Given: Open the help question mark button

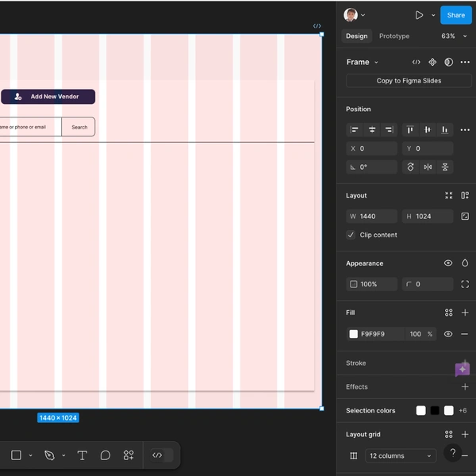Looking at the screenshot, I should (453, 453).
